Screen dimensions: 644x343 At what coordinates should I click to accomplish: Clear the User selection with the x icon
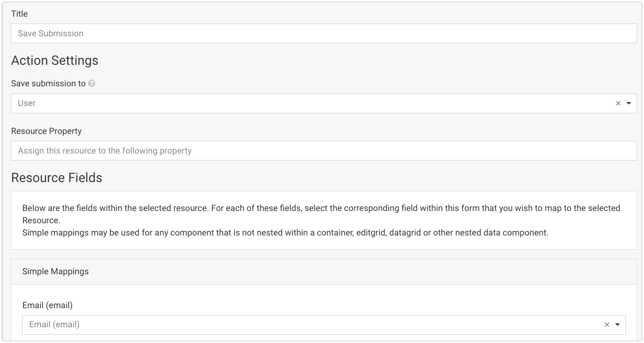[618, 104]
